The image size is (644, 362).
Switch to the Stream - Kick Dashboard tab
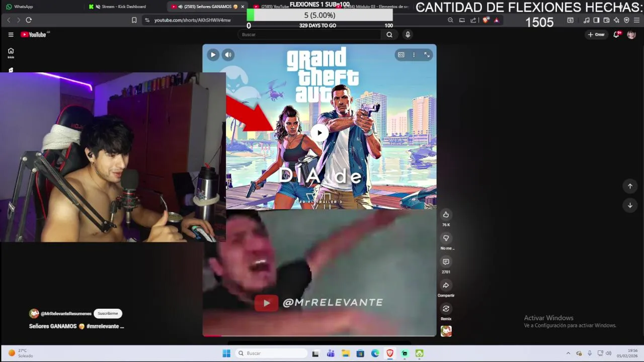point(123,7)
